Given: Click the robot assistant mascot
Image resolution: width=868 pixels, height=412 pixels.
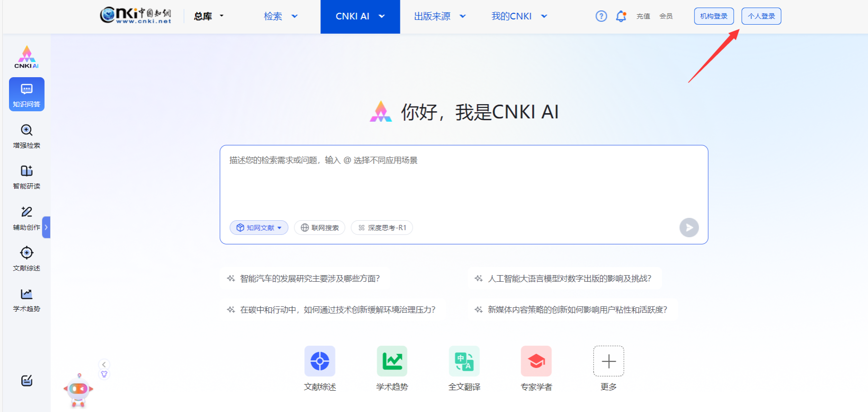Looking at the screenshot, I should click(79, 391).
